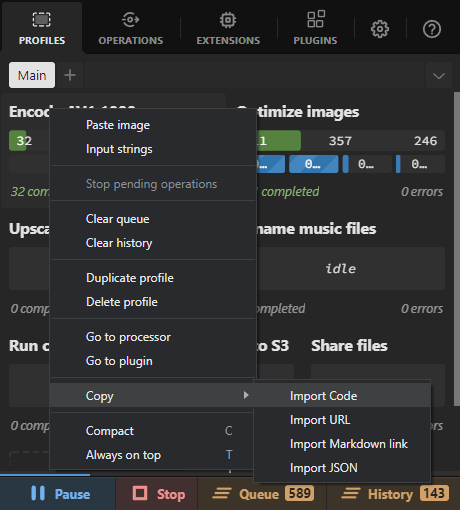Viewport: 460px width, 510px height.
Task: Click '0 errors' under the music files profile
Action: pos(422,309)
